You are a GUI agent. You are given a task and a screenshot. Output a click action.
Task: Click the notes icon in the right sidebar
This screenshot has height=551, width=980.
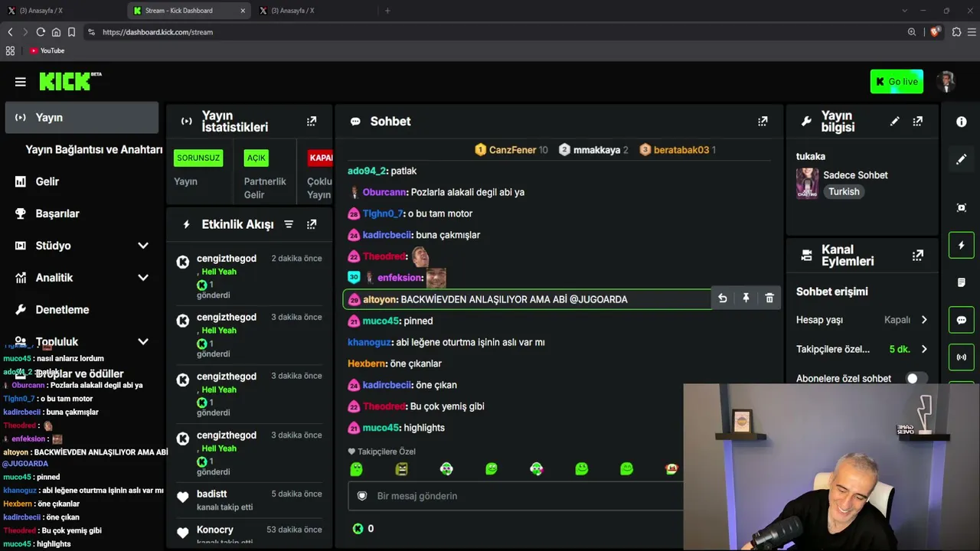pos(962,282)
